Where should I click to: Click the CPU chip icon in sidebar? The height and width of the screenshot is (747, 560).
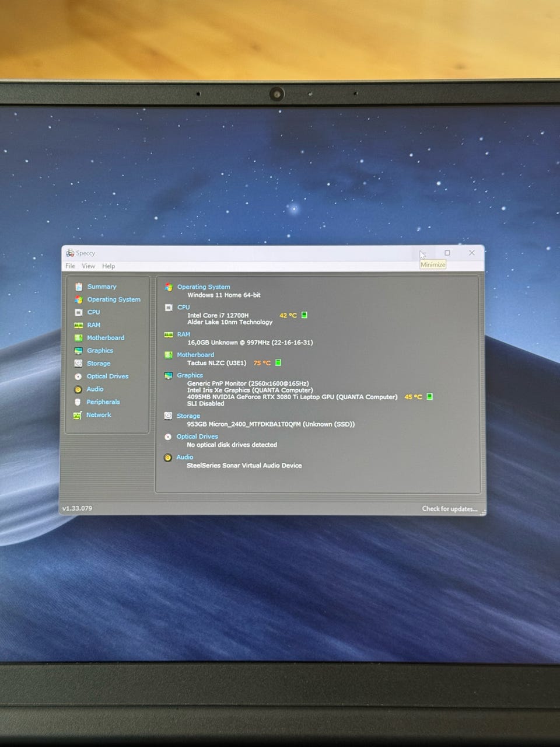(x=78, y=312)
